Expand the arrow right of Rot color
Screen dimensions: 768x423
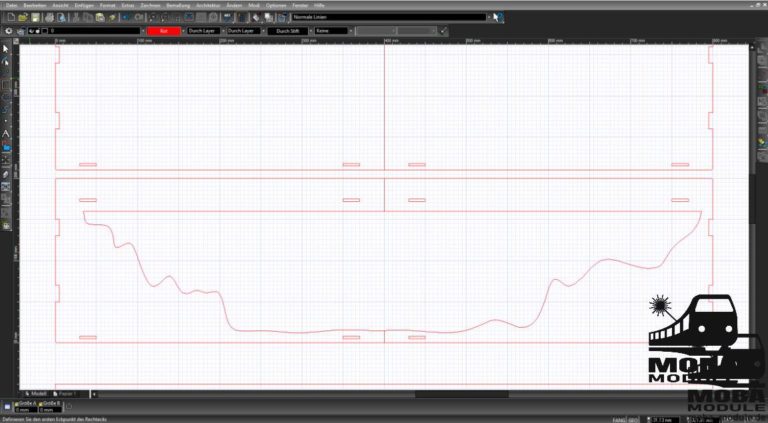tap(184, 31)
